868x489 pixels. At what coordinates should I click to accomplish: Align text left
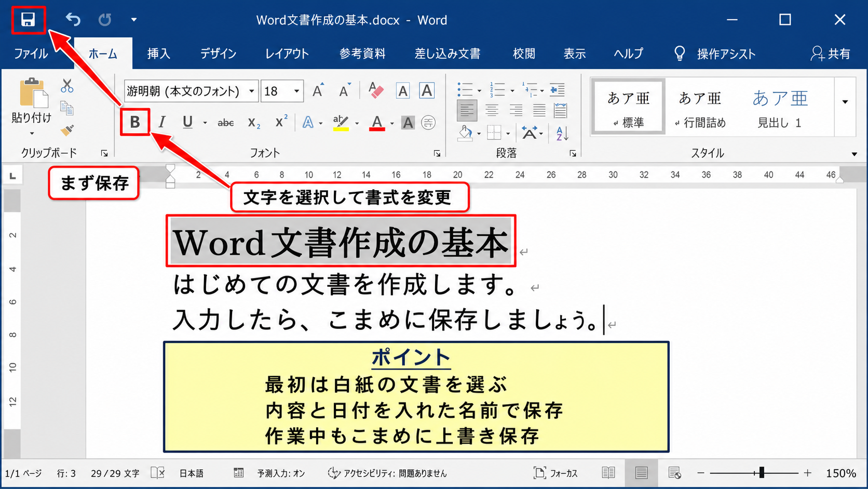(x=467, y=110)
